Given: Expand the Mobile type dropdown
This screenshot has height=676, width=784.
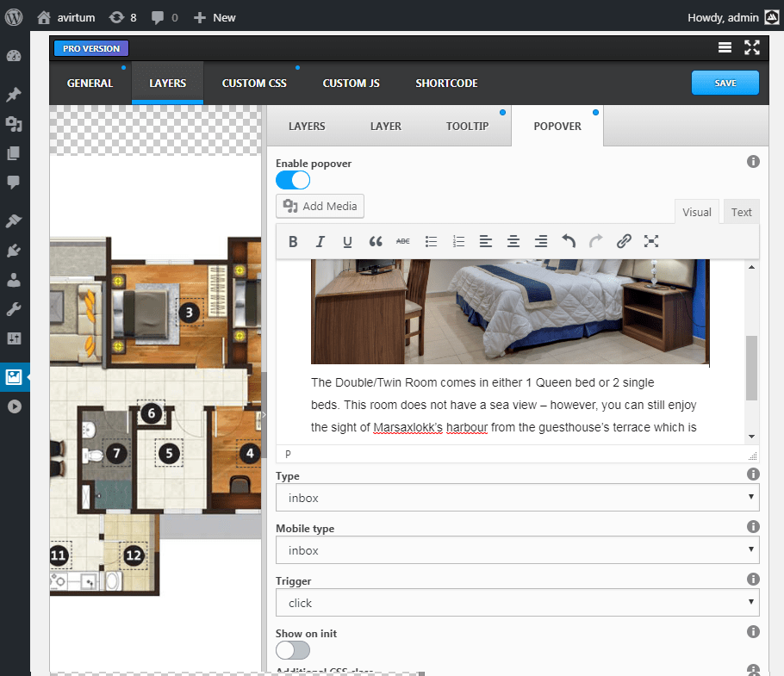Looking at the screenshot, I should click(517, 550).
